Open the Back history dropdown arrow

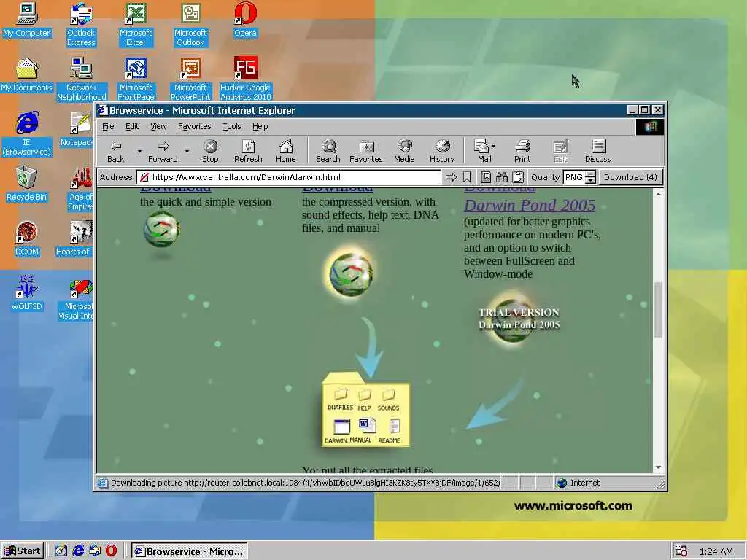(139, 152)
